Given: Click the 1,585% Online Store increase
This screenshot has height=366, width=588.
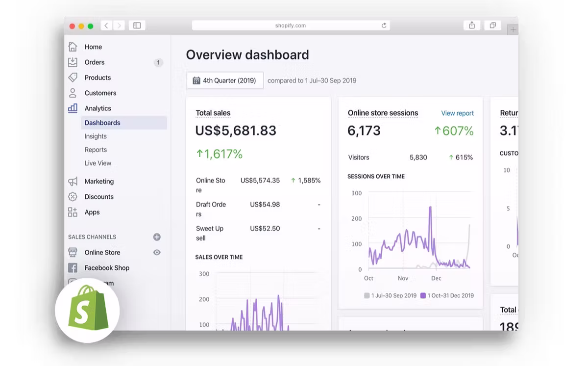Looking at the screenshot, I should (x=306, y=181).
